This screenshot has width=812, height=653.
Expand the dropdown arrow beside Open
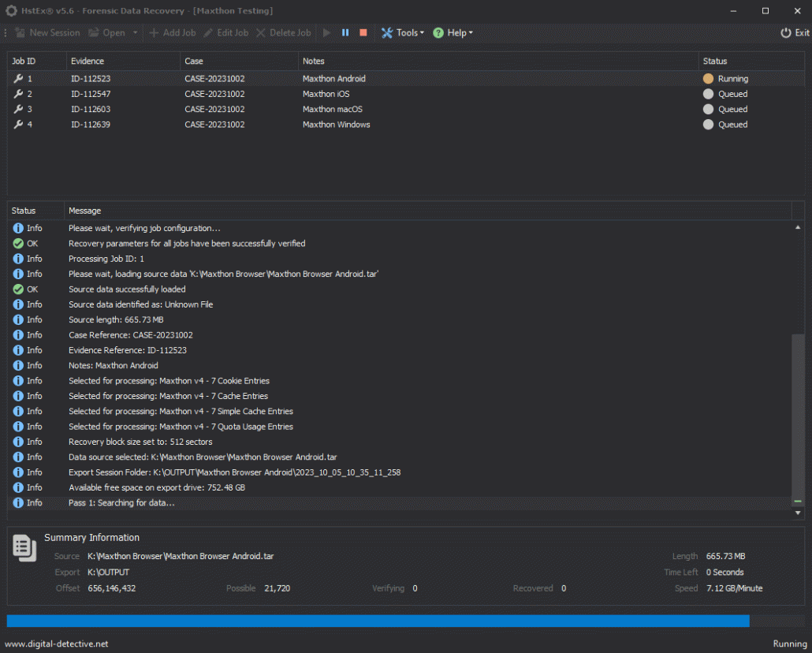tap(135, 32)
